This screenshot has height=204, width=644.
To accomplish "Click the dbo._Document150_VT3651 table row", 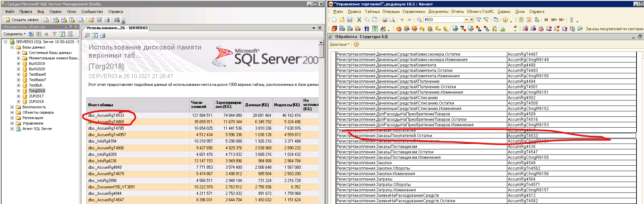I will point(203,187).
